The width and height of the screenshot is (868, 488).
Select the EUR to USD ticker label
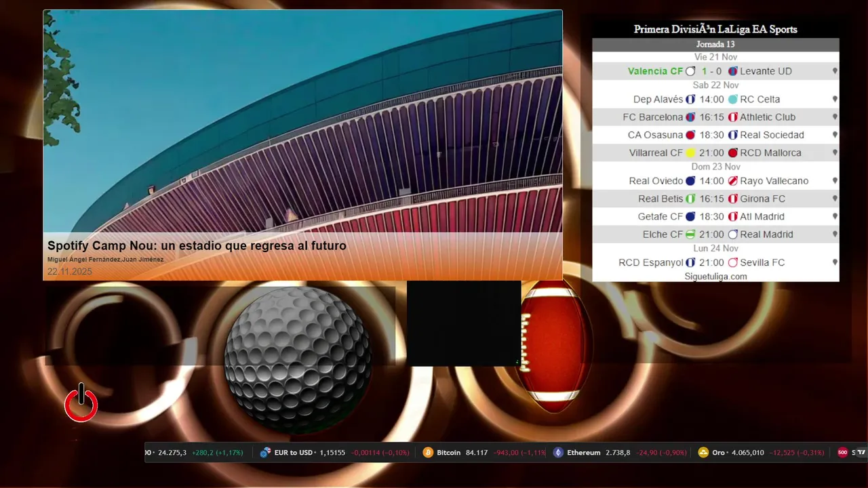pos(294,453)
